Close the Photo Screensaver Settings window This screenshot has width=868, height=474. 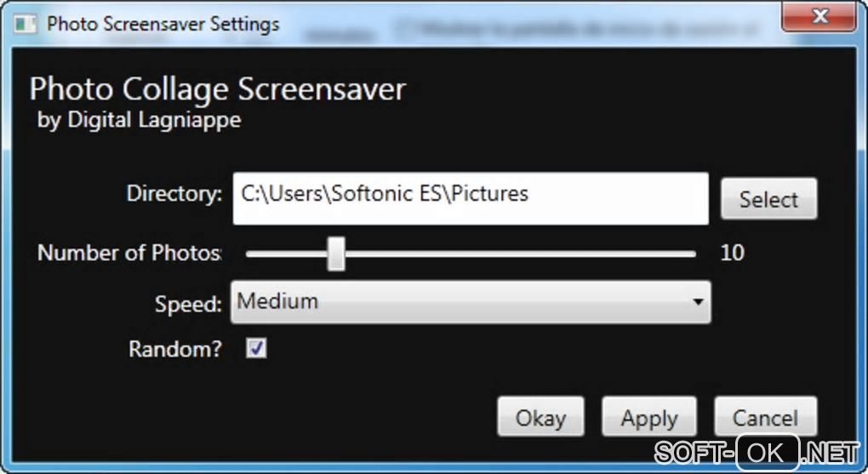tap(819, 16)
